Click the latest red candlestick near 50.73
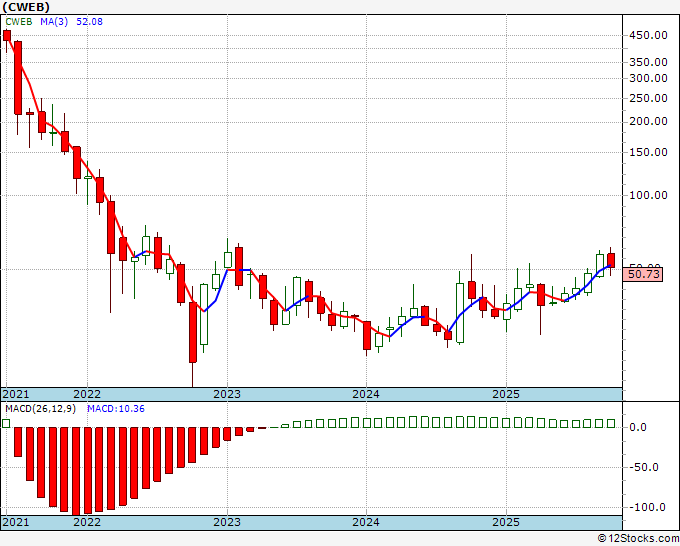The width and height of the screenshot is (680, 546). [611, 261]
